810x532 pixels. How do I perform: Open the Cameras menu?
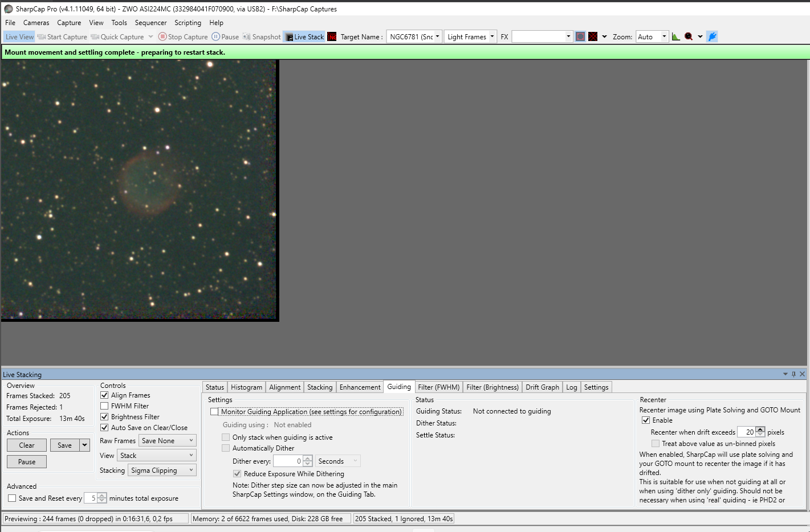[x=36, y=23]
